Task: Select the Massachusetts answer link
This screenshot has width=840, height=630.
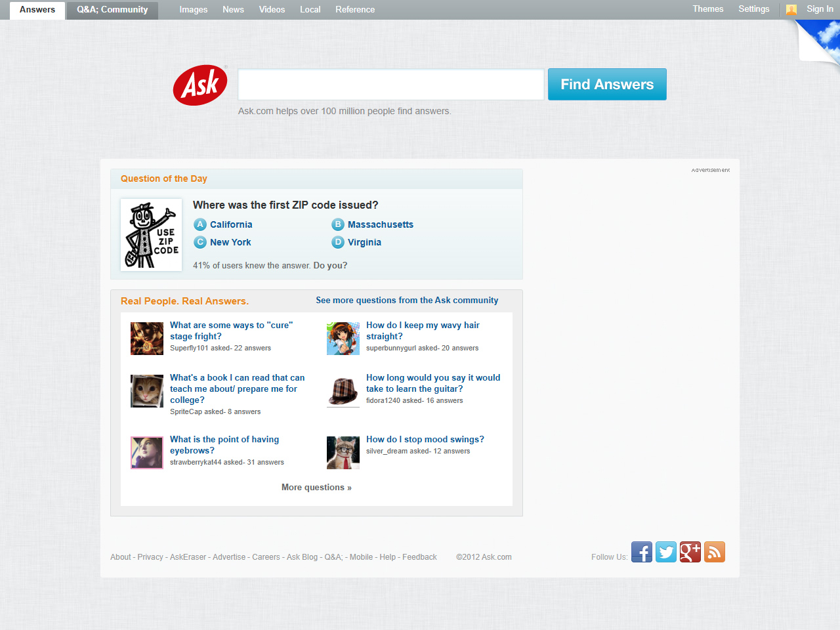Action: coord(381,224)
